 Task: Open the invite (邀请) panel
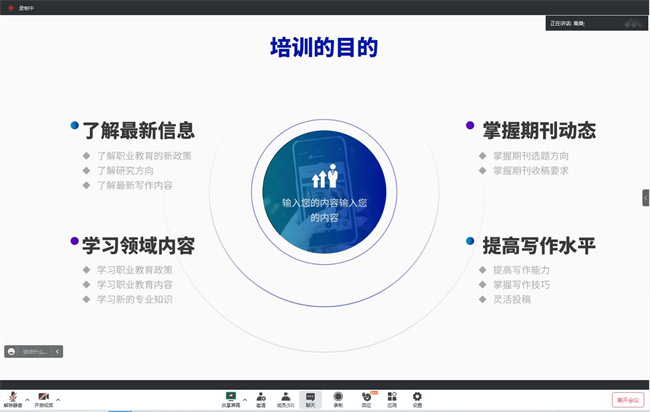coord(261,400)
